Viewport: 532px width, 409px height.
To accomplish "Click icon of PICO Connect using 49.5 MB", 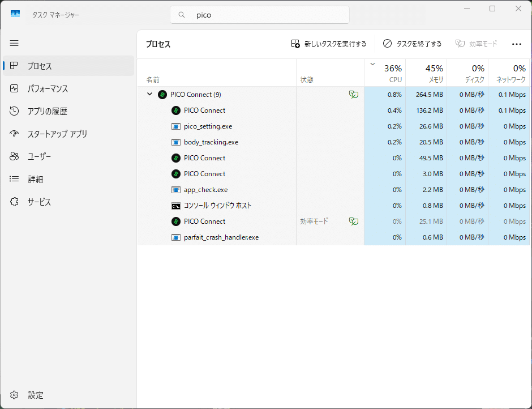I will point(176,158).
